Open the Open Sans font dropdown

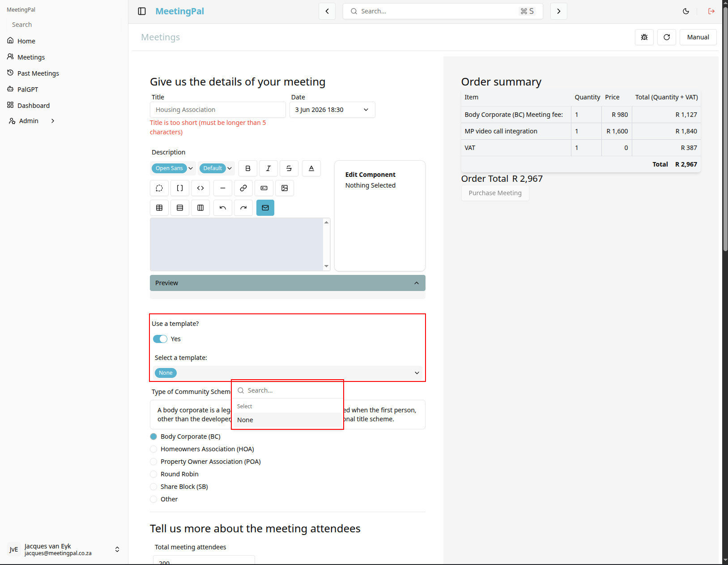[173, 168]
